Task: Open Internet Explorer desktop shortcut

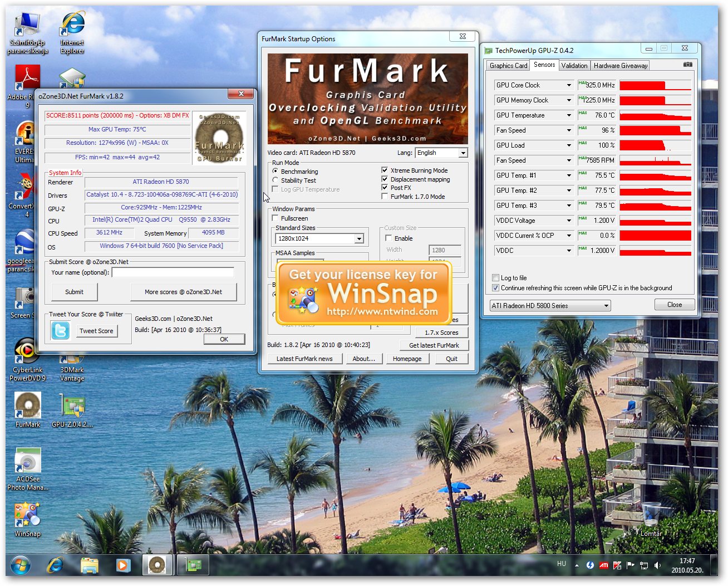Action: (x=72, y=32)
